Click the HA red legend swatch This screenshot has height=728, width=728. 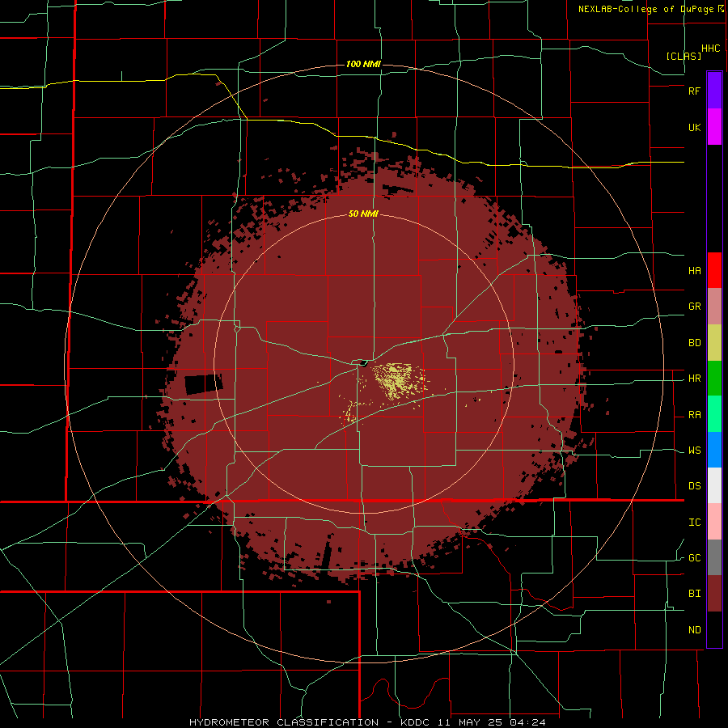click(x=714, y=270)
